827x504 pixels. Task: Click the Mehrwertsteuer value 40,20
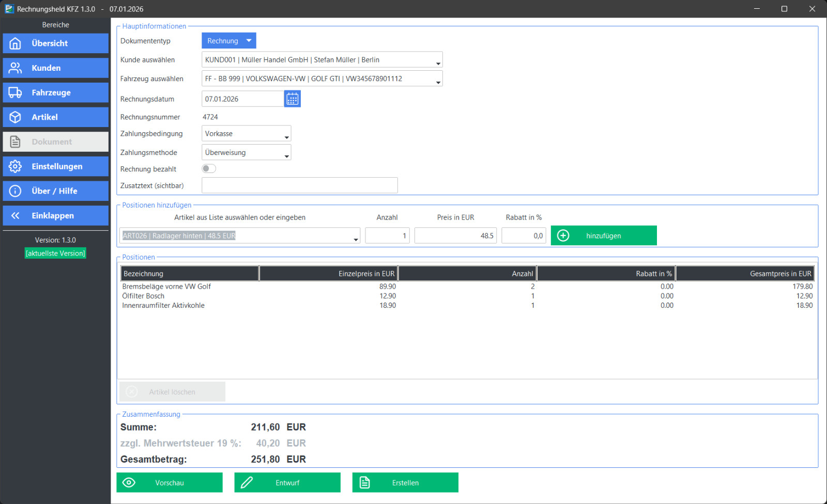268,443
